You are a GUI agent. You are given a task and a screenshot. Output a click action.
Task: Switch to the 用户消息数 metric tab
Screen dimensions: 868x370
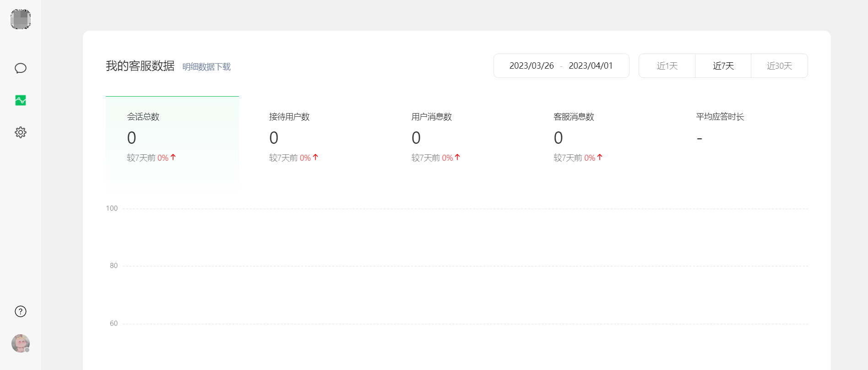[x=456, y=137]
